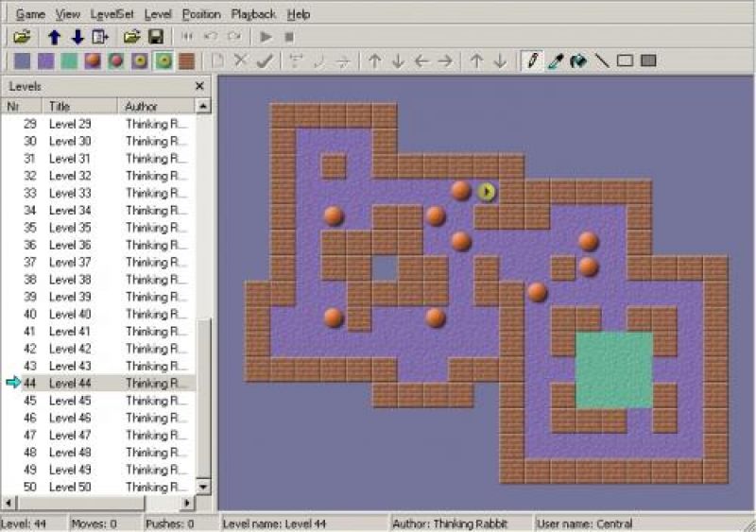Select the player-on-floor tile
This screenshot has height=532, width=756.
tap(140, 61)
